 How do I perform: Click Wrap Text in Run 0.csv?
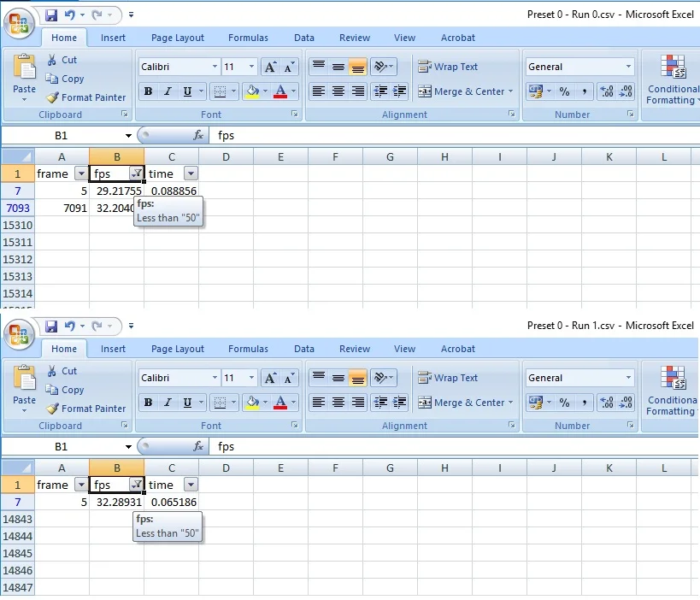tap(448, 67)
